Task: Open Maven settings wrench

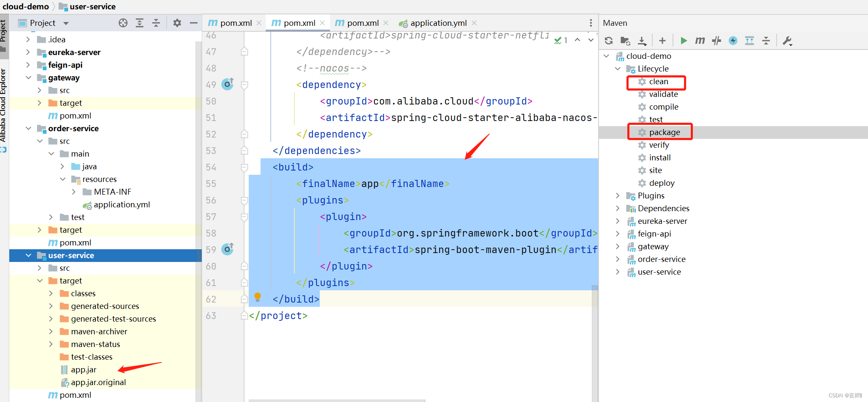Action: tap(787, 41)
